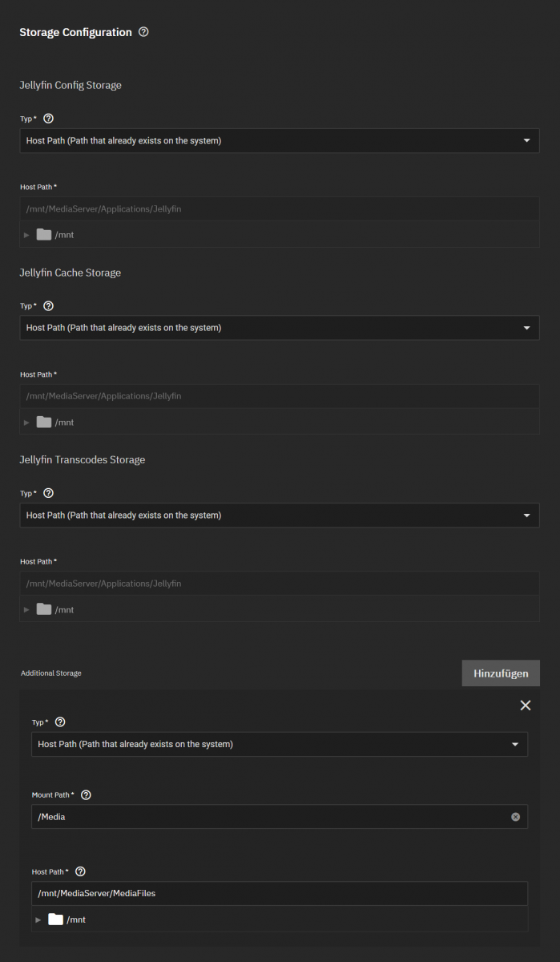
Task: Show help for Additional Storage Typ
Action: 60,722
